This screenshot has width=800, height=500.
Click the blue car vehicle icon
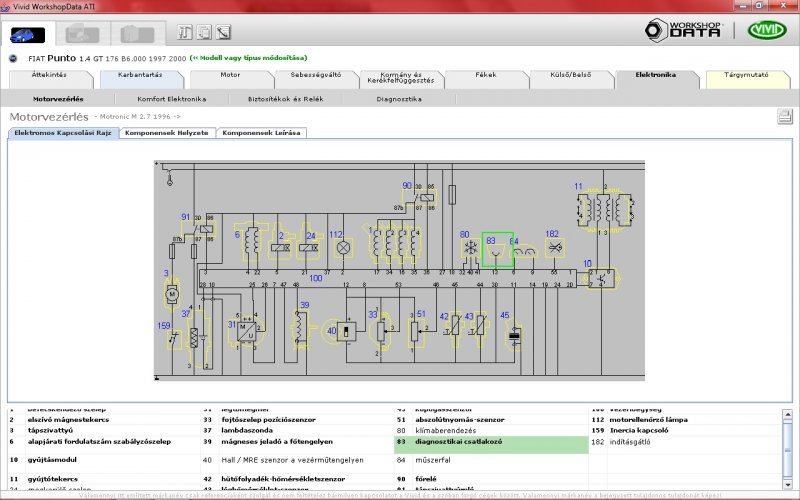[28, 35]
